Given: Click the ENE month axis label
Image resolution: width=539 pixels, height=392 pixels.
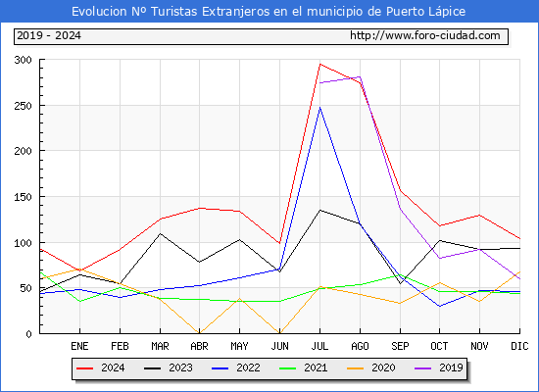Looking at the screenshot, I should (79, 346).
